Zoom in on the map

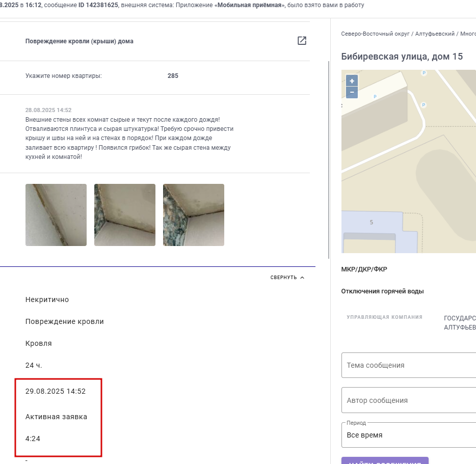[x=352, y=81]
